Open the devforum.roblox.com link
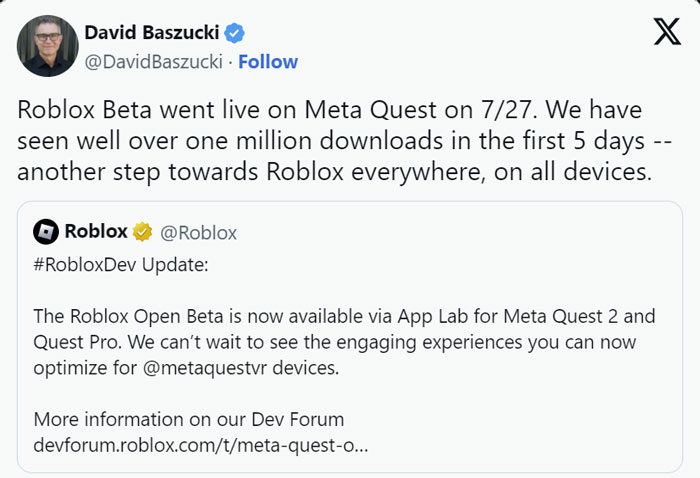 (201, 445)
